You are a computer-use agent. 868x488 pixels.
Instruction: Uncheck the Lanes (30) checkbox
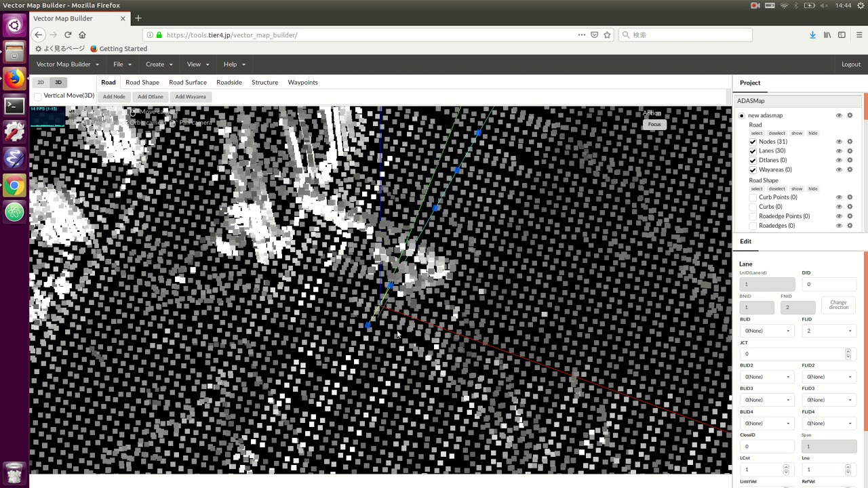753,151
